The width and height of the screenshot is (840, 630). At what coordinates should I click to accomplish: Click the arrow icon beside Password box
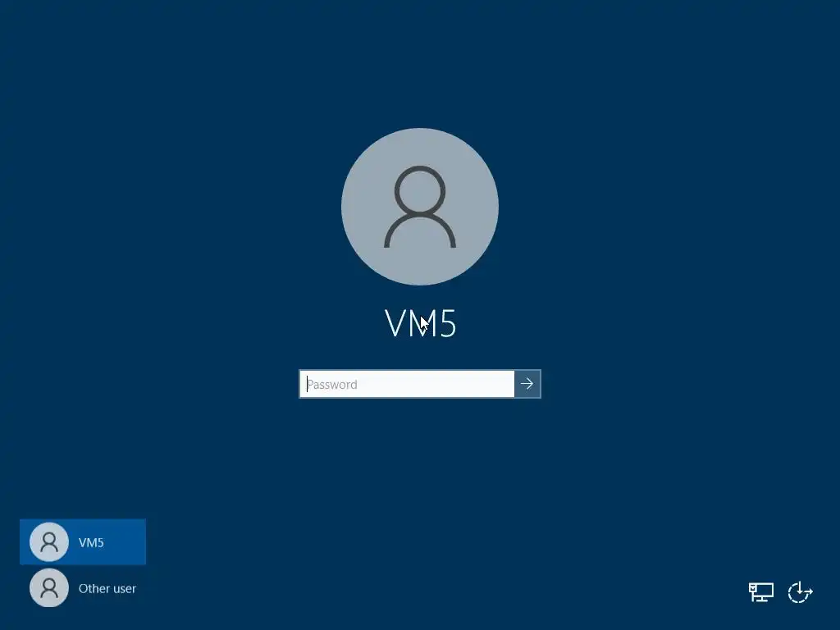point(527,384)
